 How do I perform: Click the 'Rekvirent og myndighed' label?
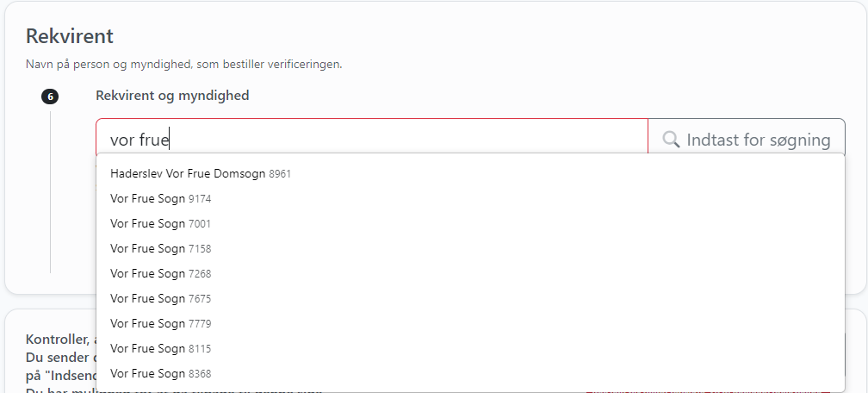172,96
